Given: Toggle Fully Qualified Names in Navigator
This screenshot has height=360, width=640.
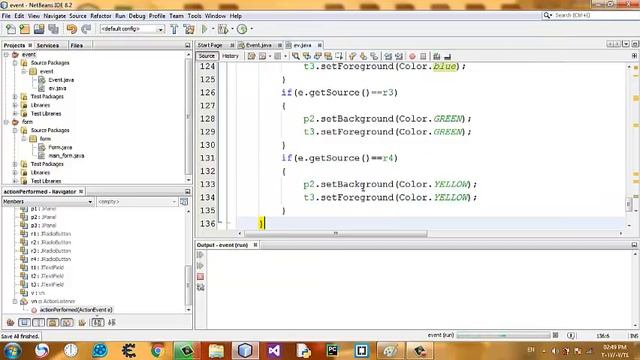Looking at the screenshot, I should pos(82,322).
